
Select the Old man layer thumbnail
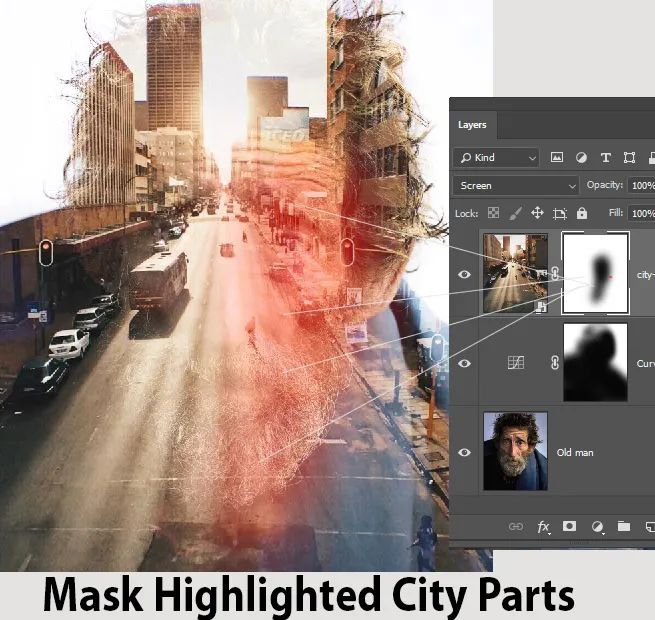515,451
